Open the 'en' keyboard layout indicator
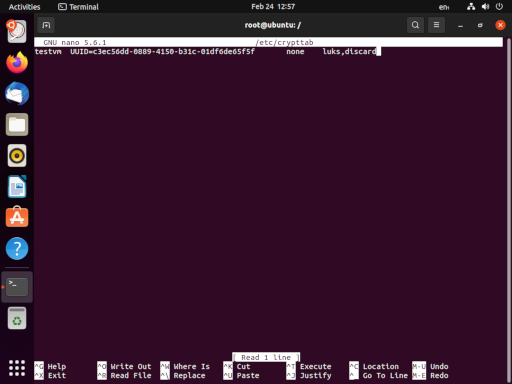512x384 pixels. (444, 7)
